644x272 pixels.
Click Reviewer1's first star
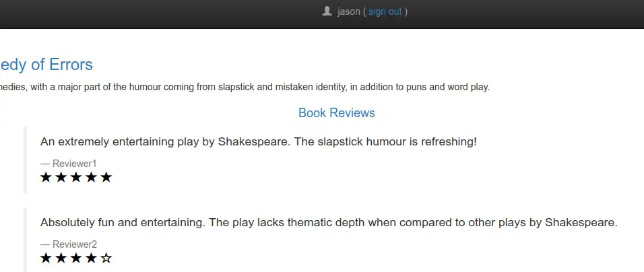click(46, 177)
